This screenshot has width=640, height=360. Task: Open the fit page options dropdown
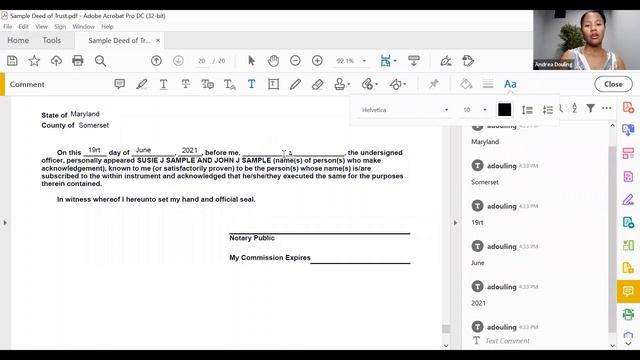pyautogui.click(x=395, y=61)
